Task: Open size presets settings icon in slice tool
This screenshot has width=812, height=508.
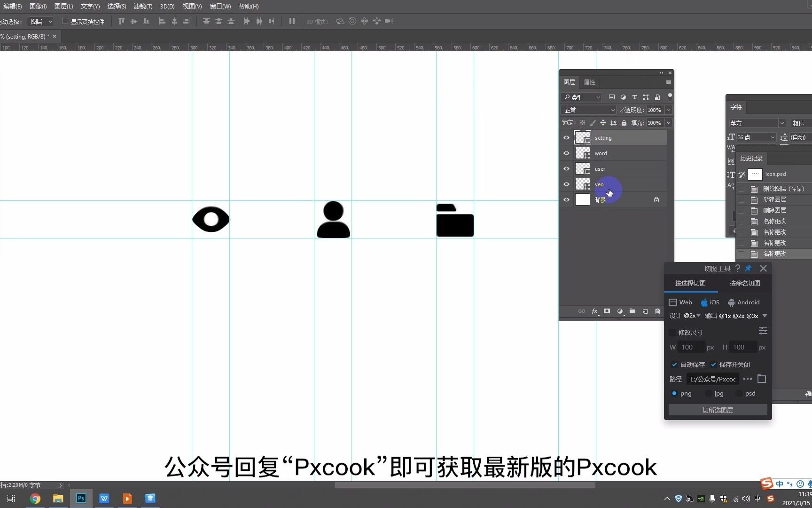Action: pyautogui.click(x=763, y=331)
